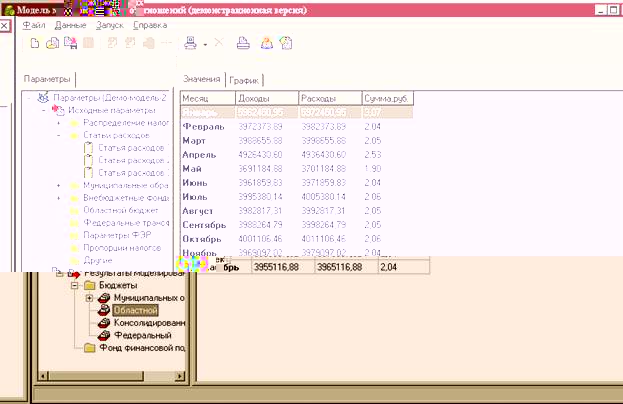Viewport: 623px width, 404px height.
Task: Open the dropdown arrow beside the run icon
Action: tap(204, 44)
